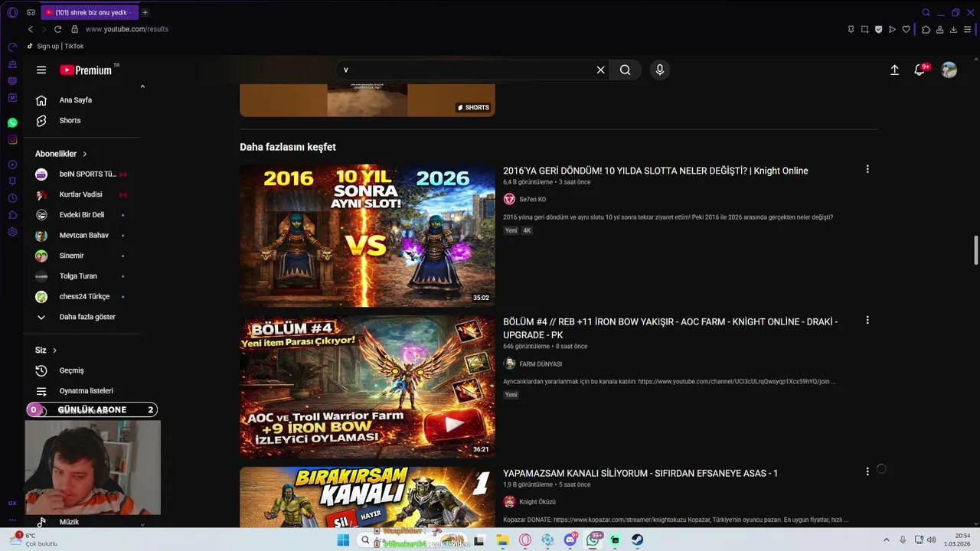Show hidden system tray icons chevron
Image resolution: width=980 pixels, height=551 pixels.
tap(887, 540)
